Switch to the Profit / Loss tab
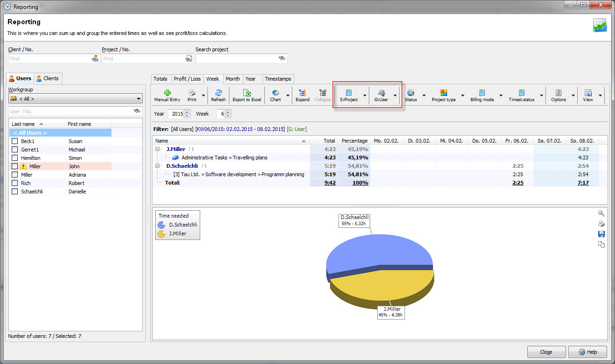Viewport: 615px width, 364px height. point(187,79)
